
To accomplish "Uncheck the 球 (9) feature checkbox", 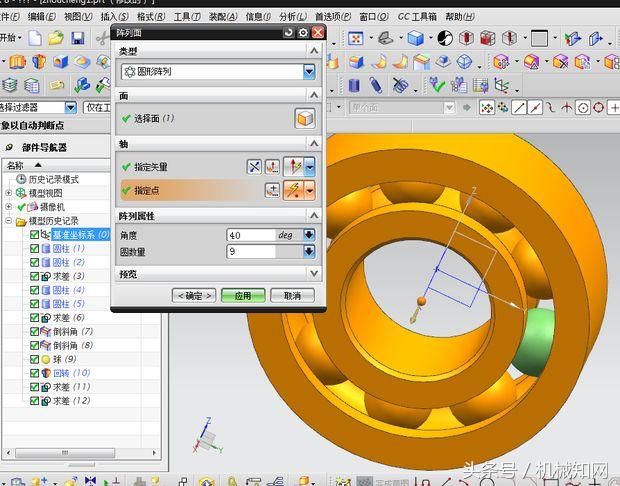I will coord(34,359).
